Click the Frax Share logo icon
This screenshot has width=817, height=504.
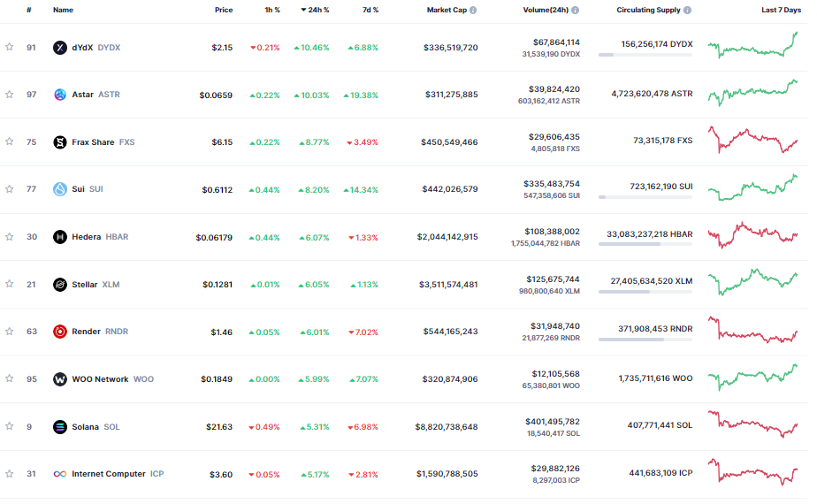[x=60, y=142]
